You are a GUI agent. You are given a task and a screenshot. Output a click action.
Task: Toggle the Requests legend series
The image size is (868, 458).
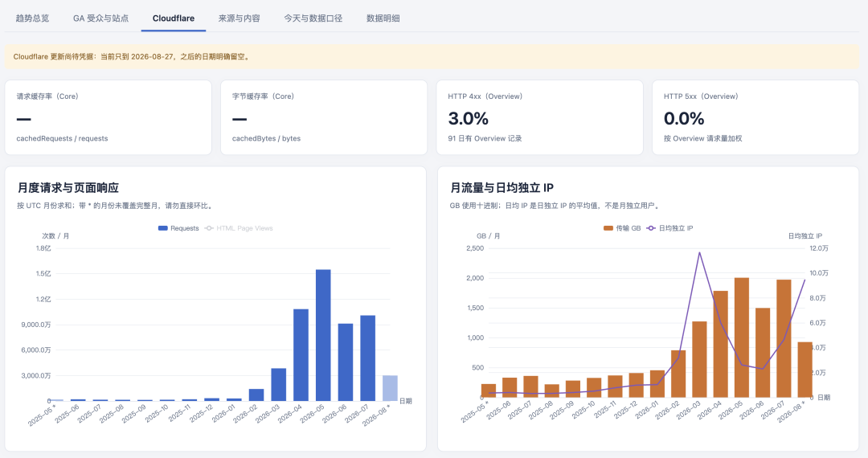click(178, 228)
